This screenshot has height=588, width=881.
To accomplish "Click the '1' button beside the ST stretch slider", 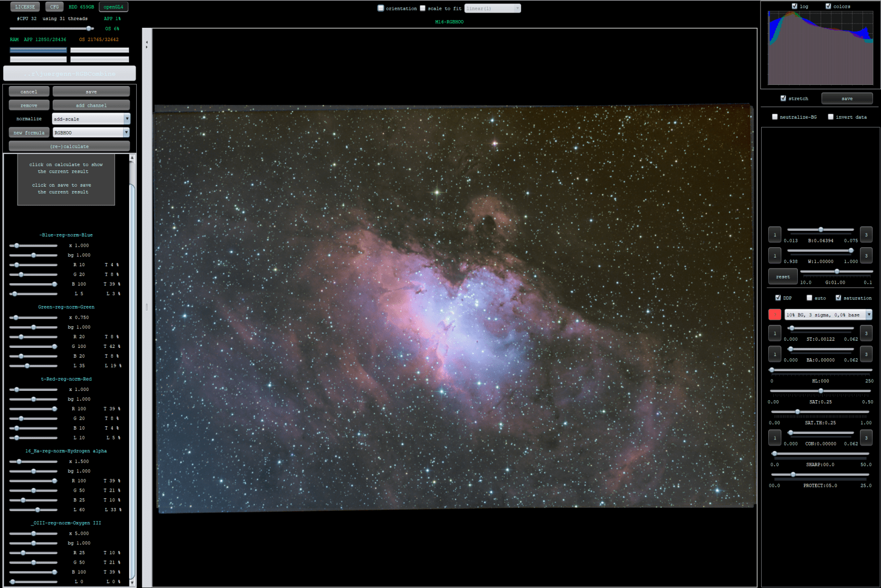I will coord(775,333).
